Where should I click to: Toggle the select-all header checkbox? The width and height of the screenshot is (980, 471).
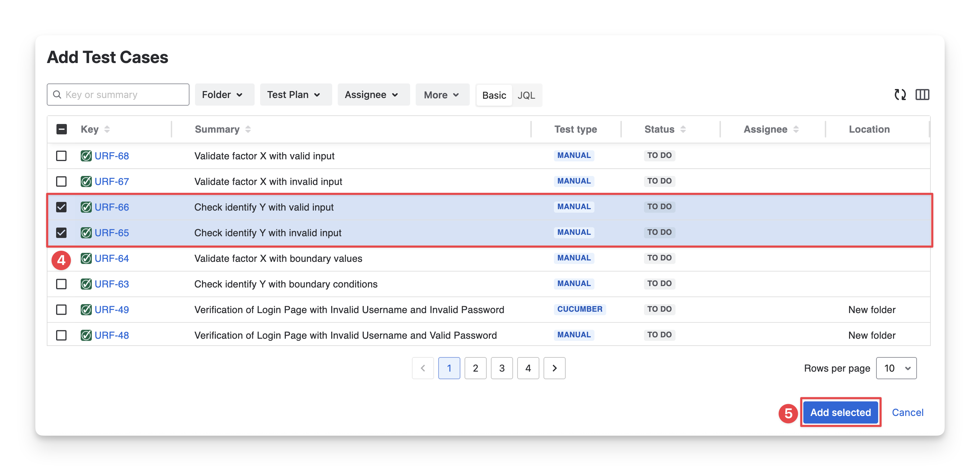click(61, 130)
